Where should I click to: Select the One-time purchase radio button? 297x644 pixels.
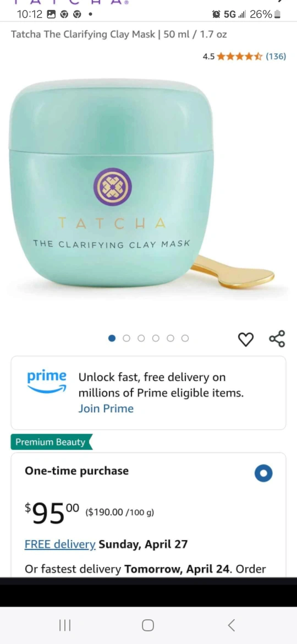(x=263, y=473)
